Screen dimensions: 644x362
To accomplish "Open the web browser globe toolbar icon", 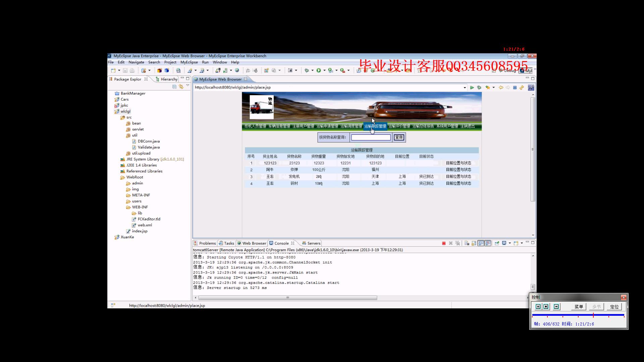I will click(x=237, y=70).
